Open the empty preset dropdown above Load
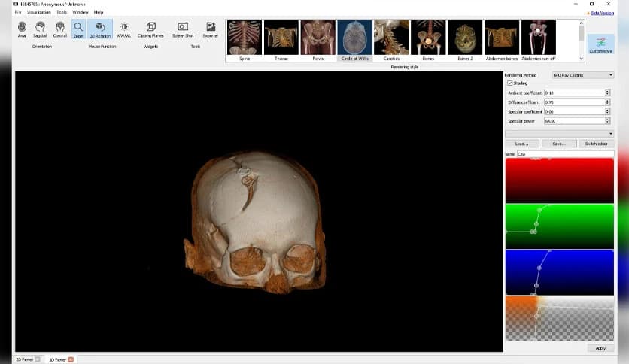 [559, 134]
